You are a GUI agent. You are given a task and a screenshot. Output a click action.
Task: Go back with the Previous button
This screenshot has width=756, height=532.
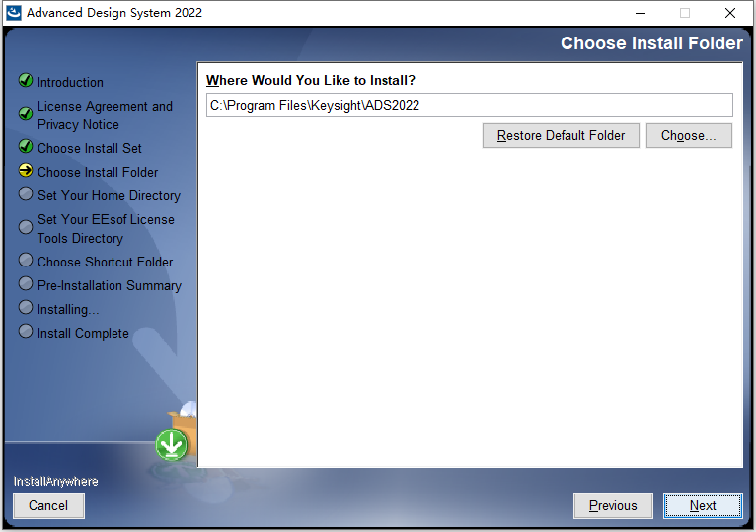[613, 505]
